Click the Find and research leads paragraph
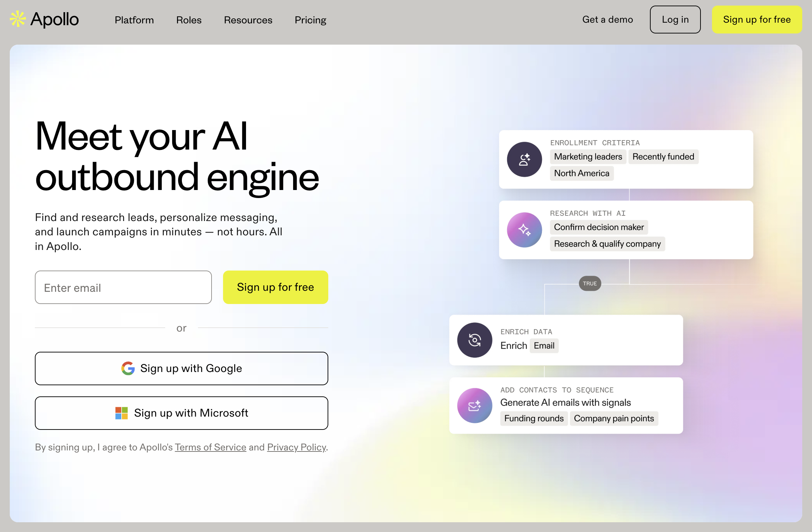This screenshot has width=812, height=532. (159, 232)
